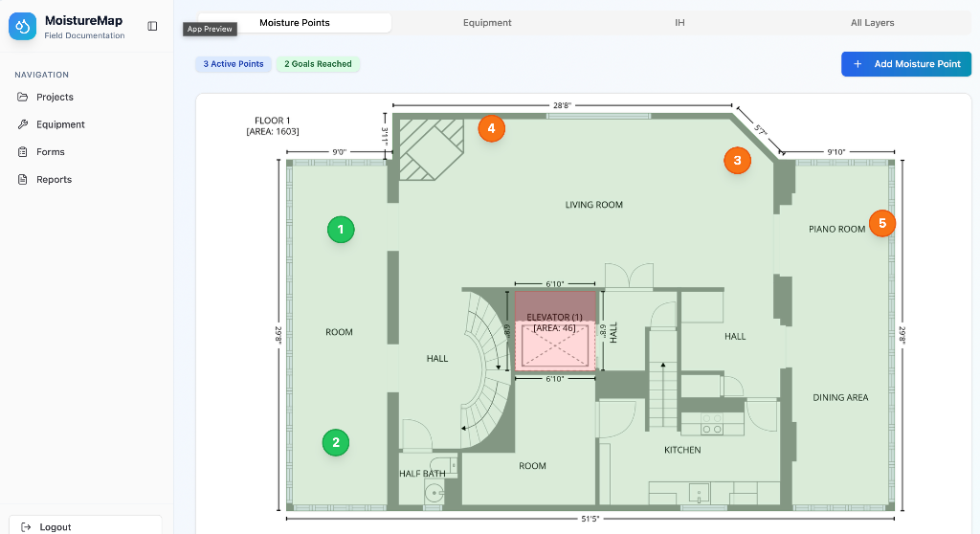The height and width of the screenshot is (534, 980).
Task: Click the Equipment wrench icon
Action: [23, 124]
